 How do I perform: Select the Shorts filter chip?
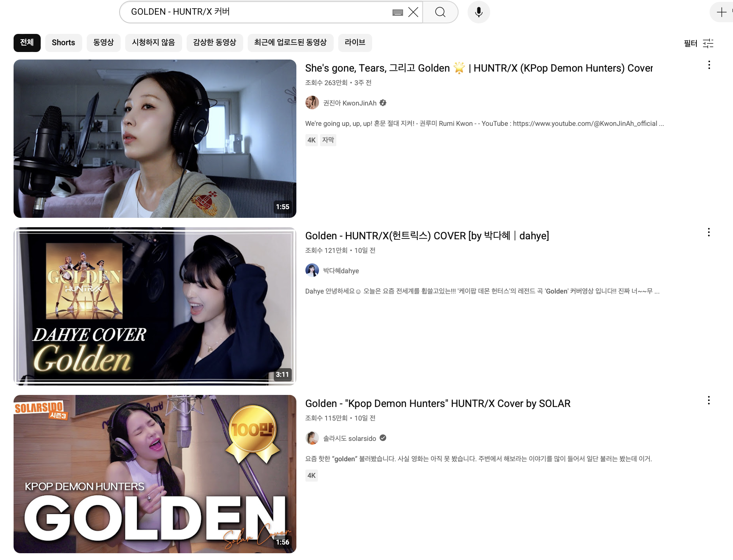pos(63,43)
